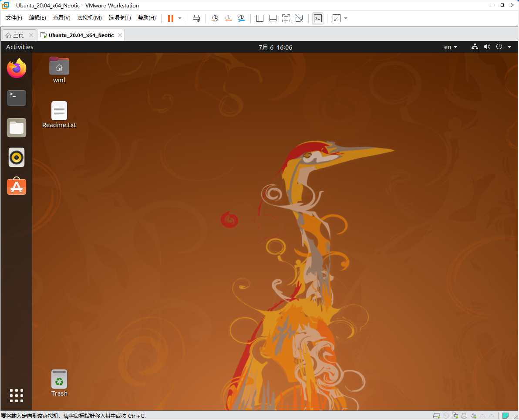Click the wired network status icon
The image size is (519, 420).
tap(475, 47)
